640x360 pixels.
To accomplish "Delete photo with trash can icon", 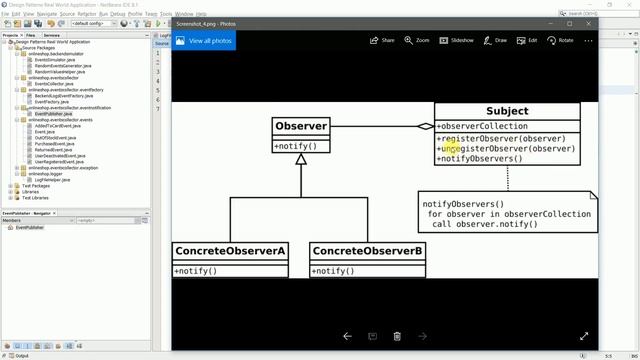I will (x=397, y=336).
